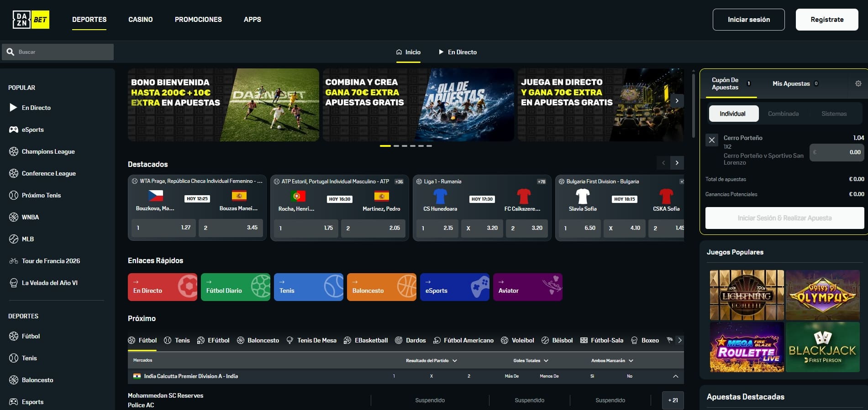Open Fútbol Diario green quick link
This screenshot has height=410, width=868.
236,287
